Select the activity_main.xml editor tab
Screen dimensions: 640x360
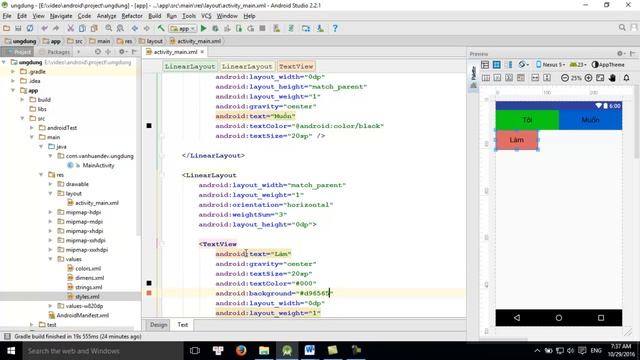[175, 52]
